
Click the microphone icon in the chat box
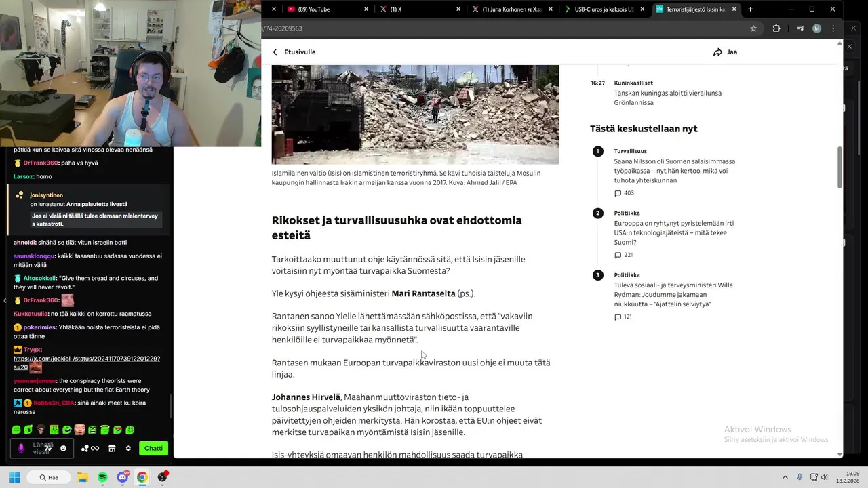tap(21, 448)
